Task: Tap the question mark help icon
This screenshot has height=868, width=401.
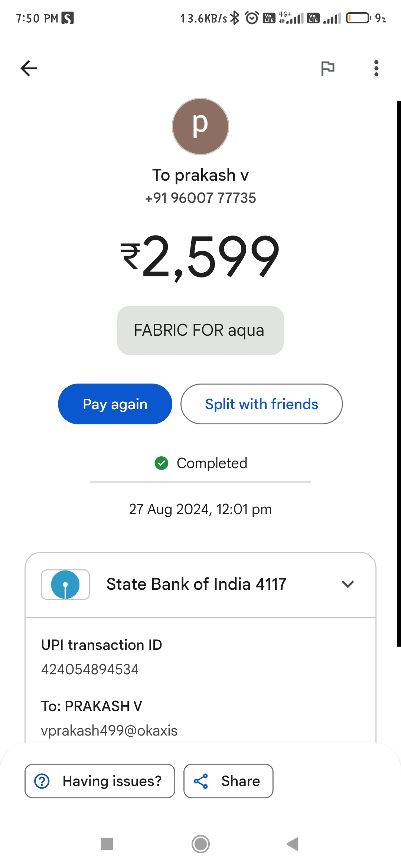Action: click(x=42, y=781)
